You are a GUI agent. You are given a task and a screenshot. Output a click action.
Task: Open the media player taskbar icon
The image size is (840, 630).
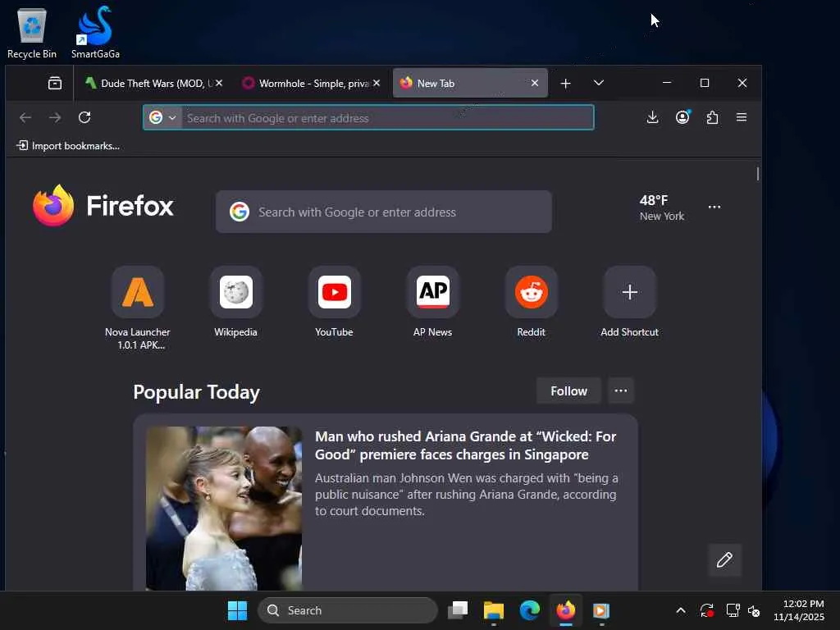pos(601,610)
